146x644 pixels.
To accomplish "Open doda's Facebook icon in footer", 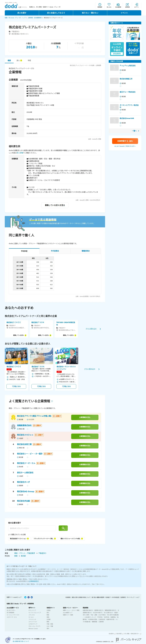I will [x=29, y=597].
